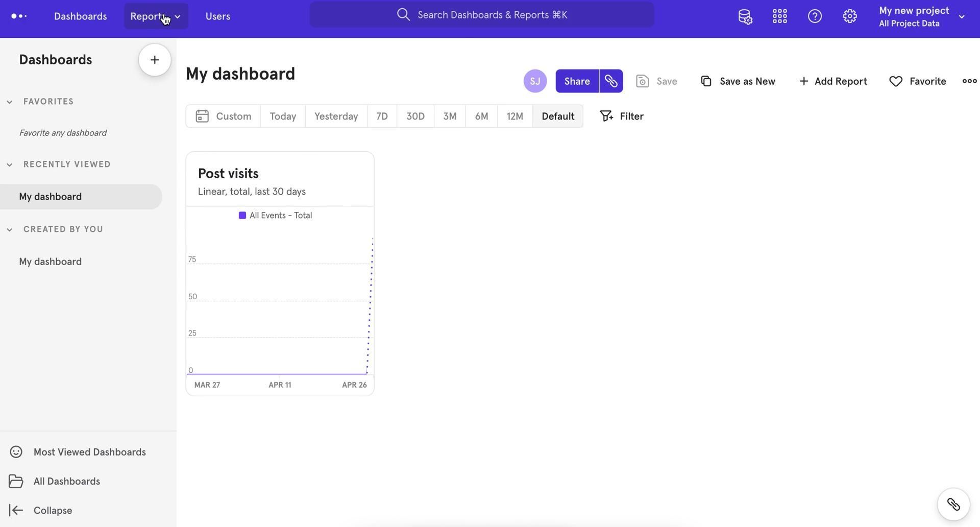This screenshot has width=980, height=527.
Task: Go to the Users tab
Action: (217, 16)
